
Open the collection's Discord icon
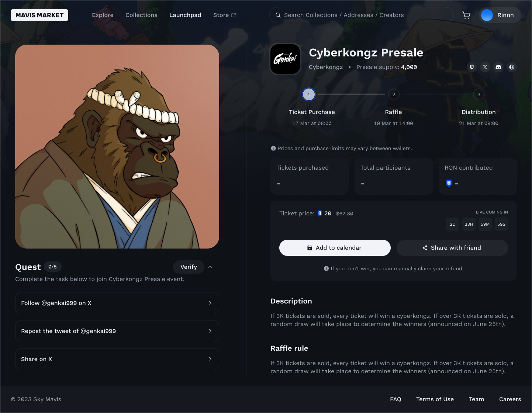[498, 67]
